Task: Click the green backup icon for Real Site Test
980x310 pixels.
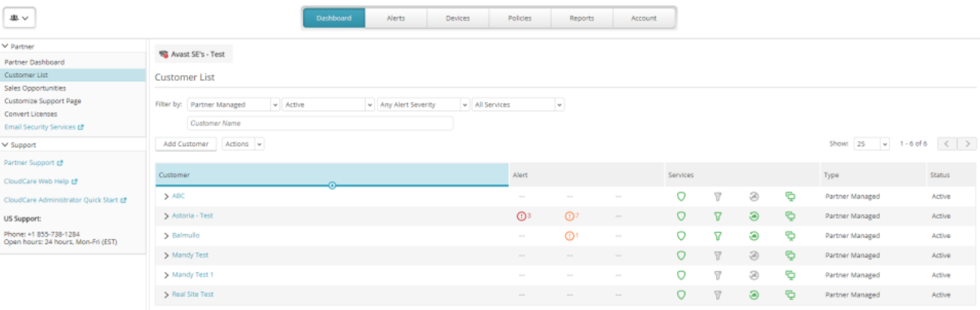Action: [x=754, y=295]
